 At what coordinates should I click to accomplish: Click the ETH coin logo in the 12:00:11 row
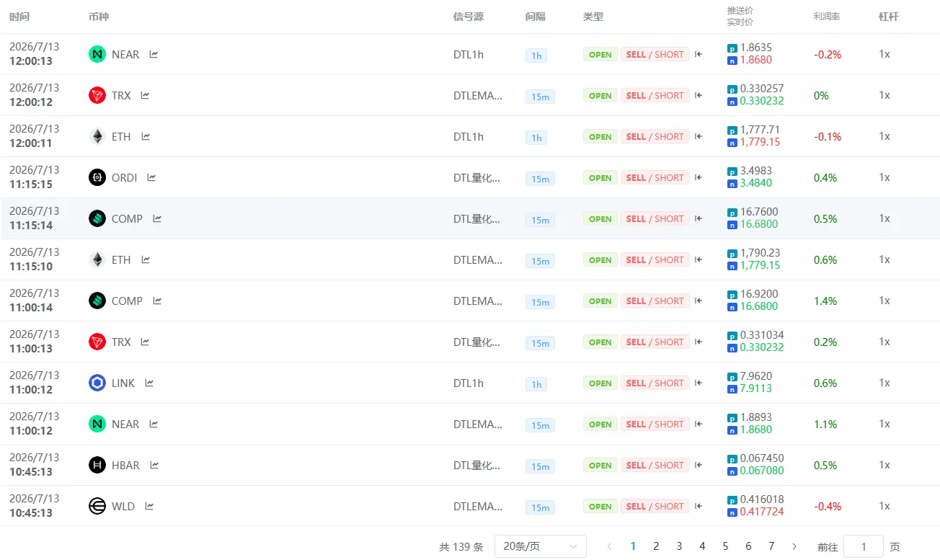97,136
